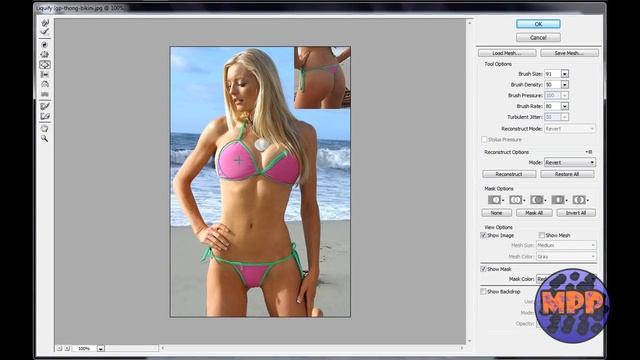
Task: Click the Replace Selection mask icon
Action: click(x=495, y=200)
